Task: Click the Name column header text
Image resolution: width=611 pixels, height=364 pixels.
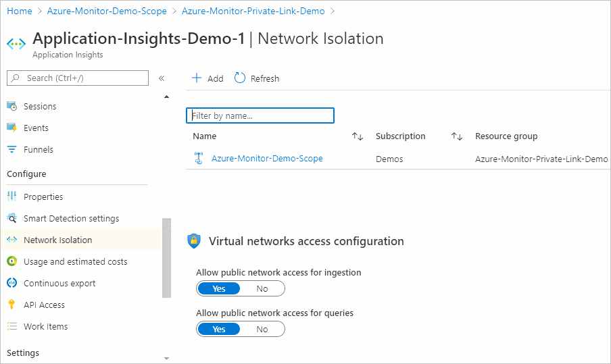Action: coord(205,136)
